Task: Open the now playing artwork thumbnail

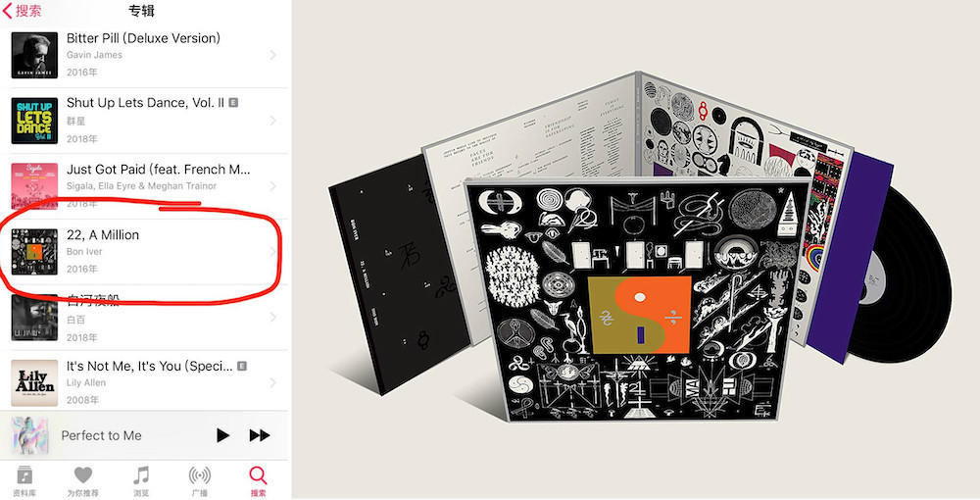Action: (29, 435)
